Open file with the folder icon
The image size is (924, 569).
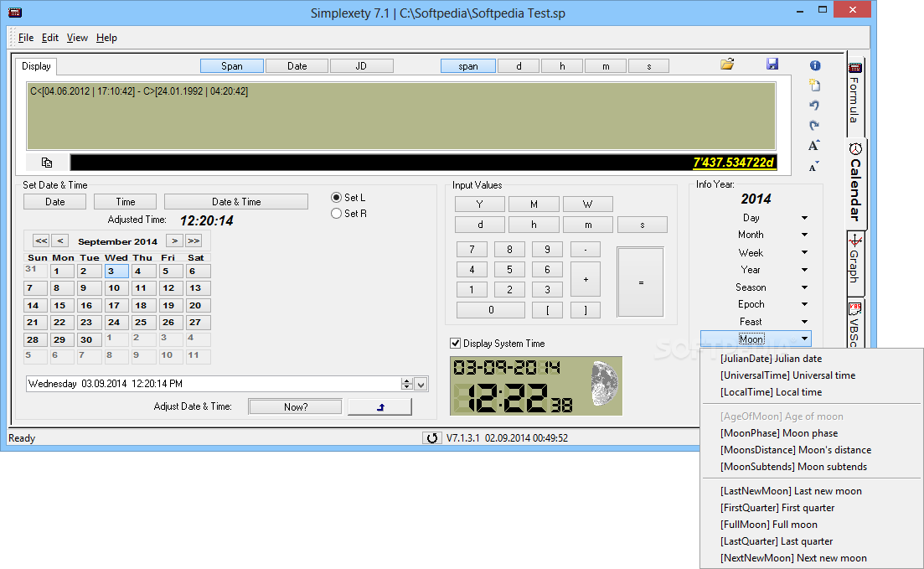tap(727, 65)
